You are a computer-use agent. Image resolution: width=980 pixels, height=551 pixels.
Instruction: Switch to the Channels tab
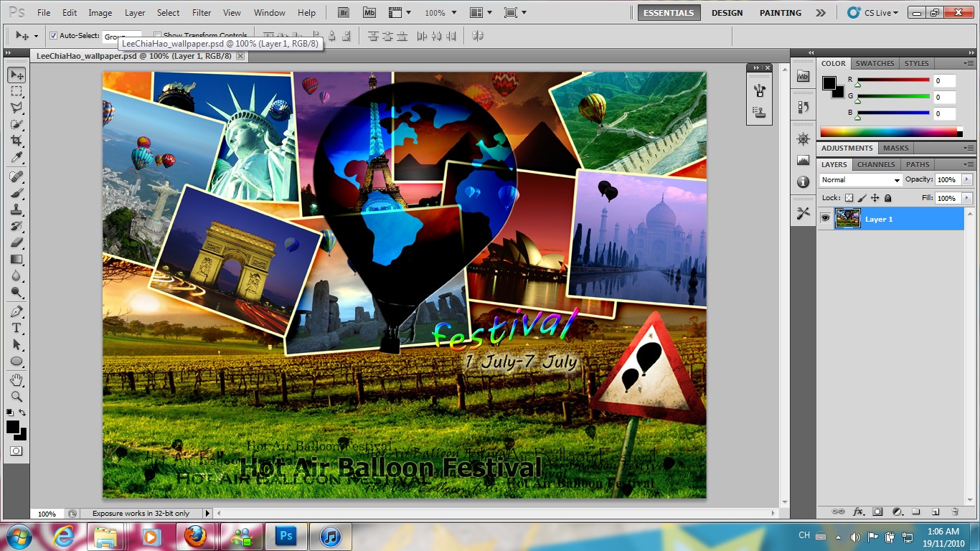[875, 164]
